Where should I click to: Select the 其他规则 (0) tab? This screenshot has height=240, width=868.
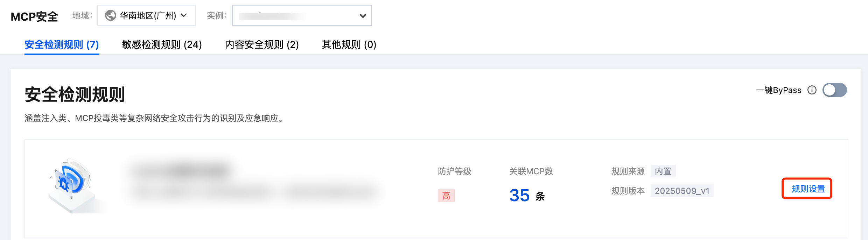pyautogui.click(x=349, y=44)
